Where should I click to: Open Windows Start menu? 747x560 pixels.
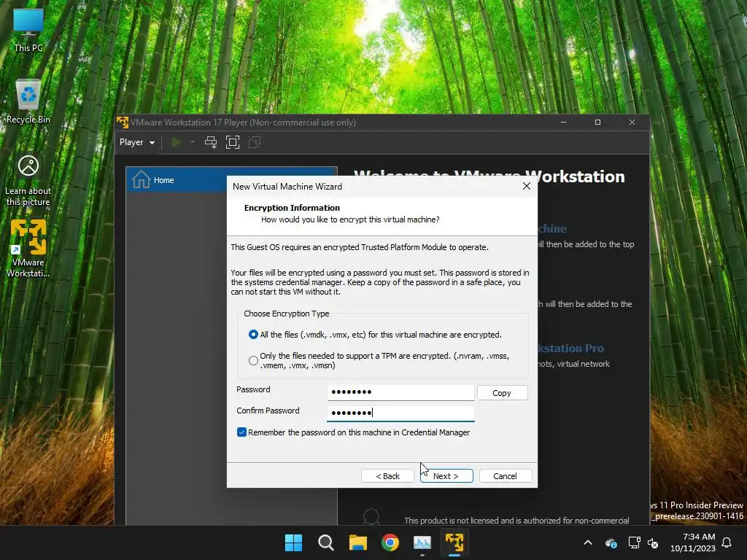tap(293, 542)
